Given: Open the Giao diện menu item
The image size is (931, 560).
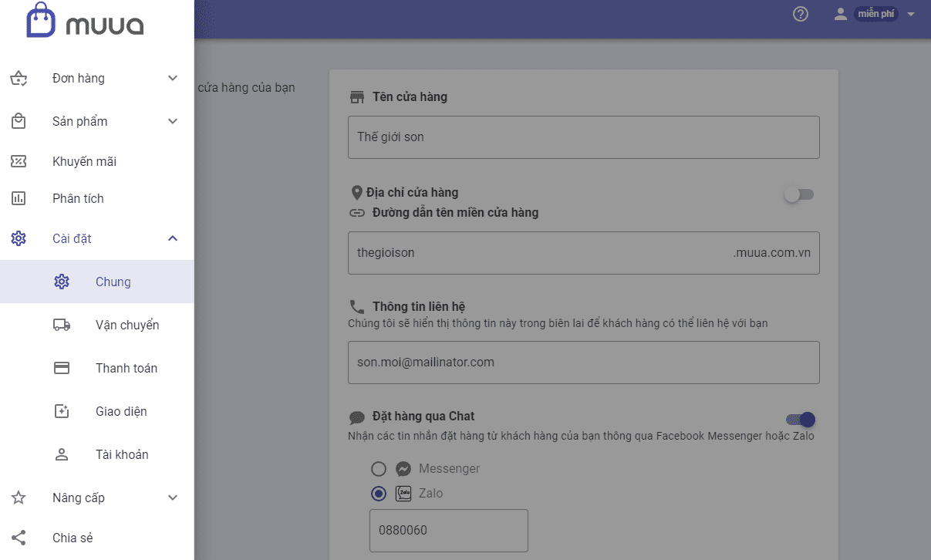Looking at the screenshot, I should click(x=121, y=411).
